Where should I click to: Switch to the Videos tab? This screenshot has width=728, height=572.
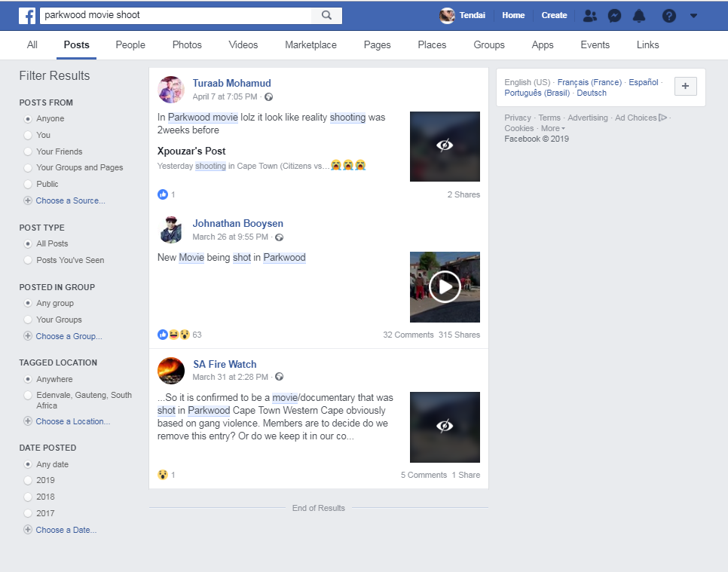click(x=243, y=45)
